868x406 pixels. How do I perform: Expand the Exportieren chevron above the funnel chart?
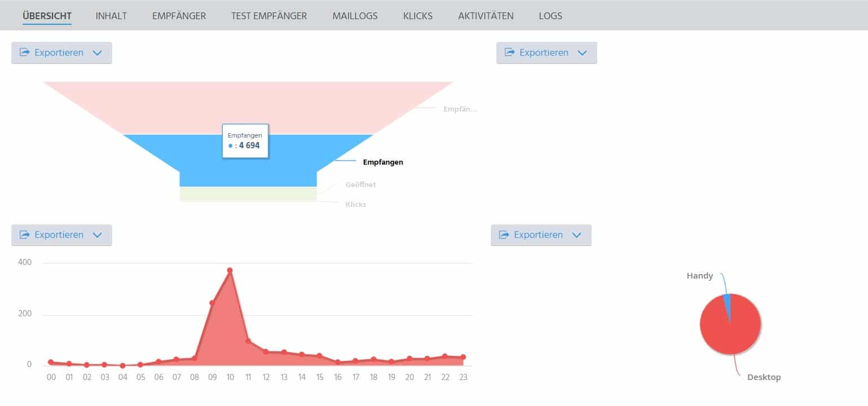(x=97, y=53)
